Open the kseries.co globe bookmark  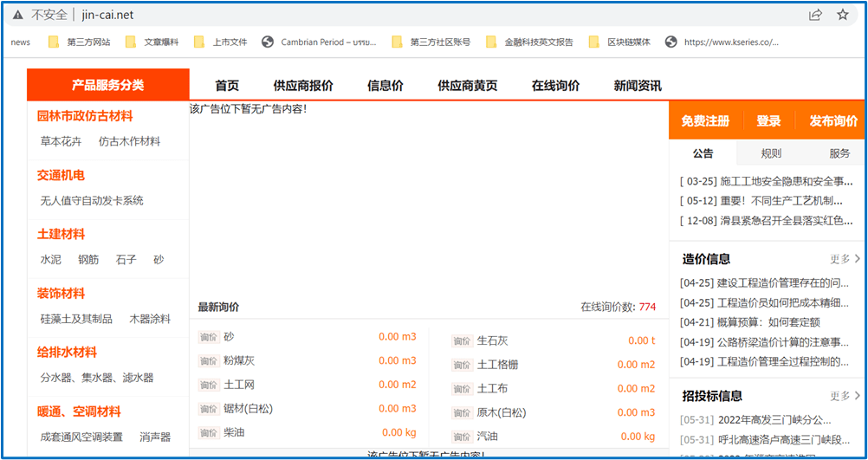(x=722, y=42)
